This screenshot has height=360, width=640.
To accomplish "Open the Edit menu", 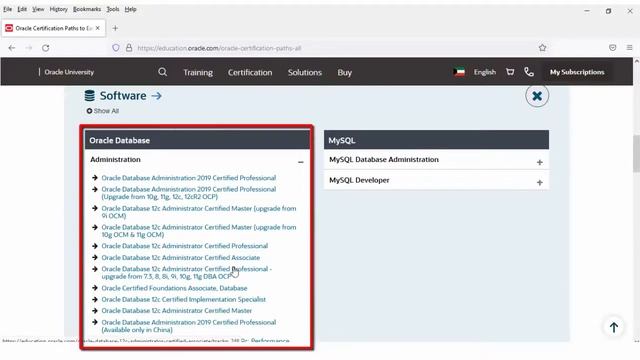I will (x=22, y=9).
